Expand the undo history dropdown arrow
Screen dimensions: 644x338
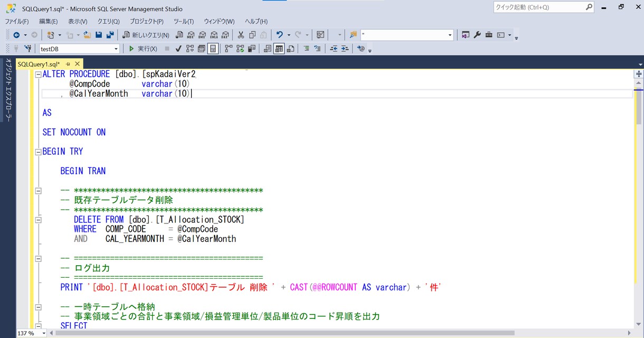tap(289, 35)
